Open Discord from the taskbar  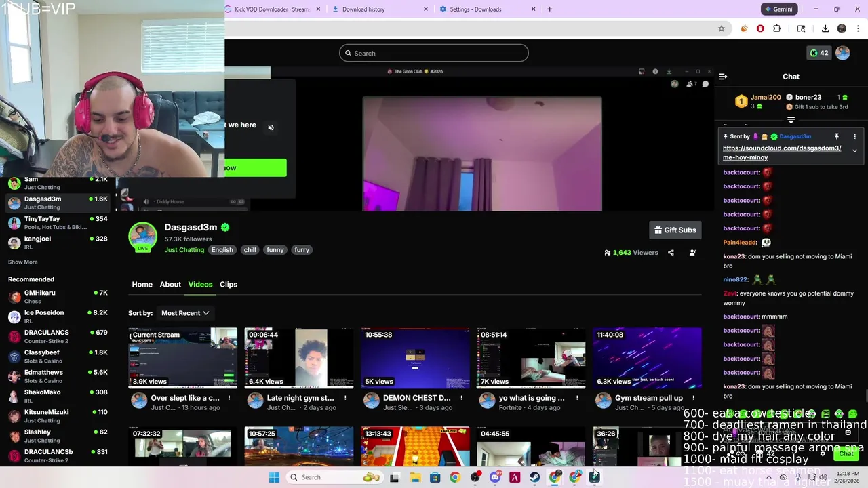495,477
